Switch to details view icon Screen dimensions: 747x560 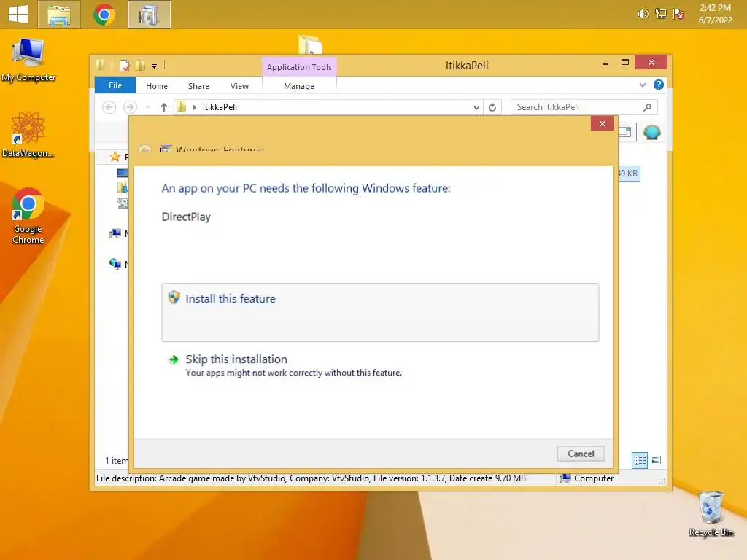coord(640,460)
